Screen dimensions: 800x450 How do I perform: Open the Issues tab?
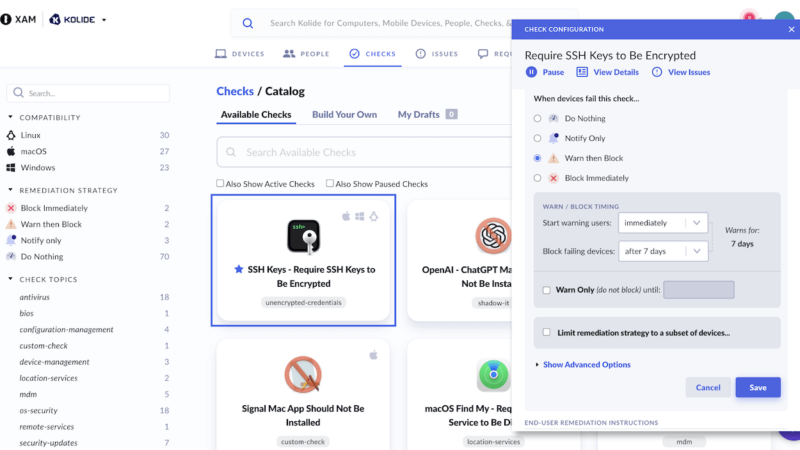437,54
